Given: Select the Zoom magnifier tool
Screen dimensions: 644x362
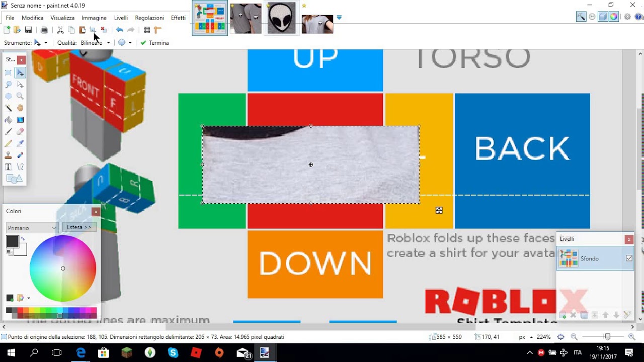Looking at the screenshot, I should (20, 96).
